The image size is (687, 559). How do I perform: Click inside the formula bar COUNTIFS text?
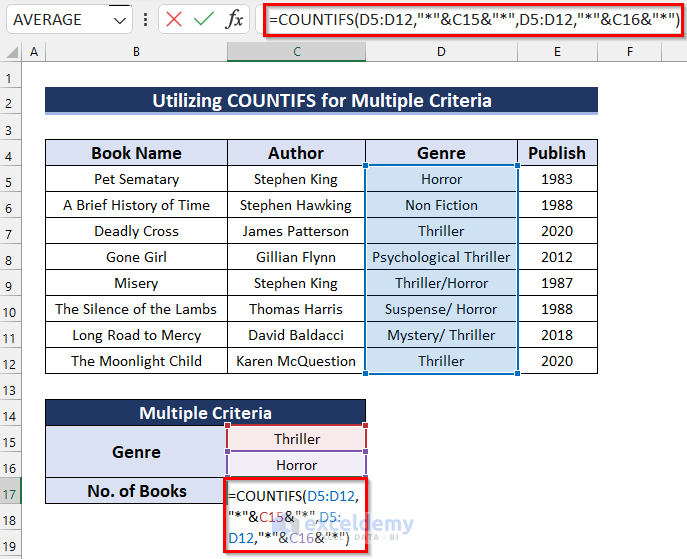[x=474, y=20]
